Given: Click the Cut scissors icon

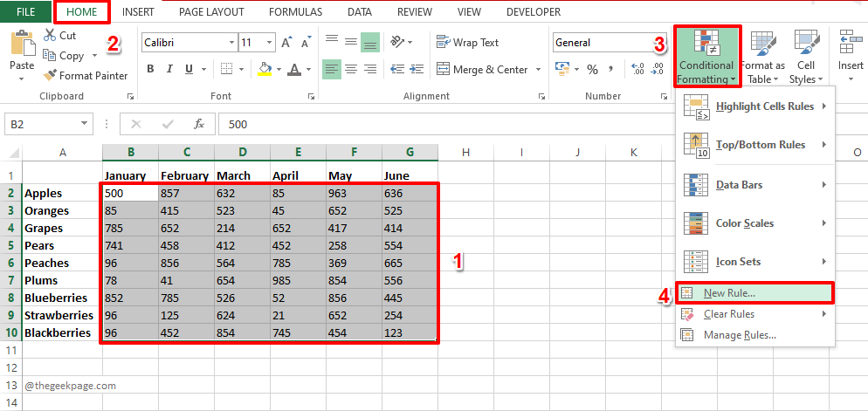Looking at the screenshot, I should 50,36.
